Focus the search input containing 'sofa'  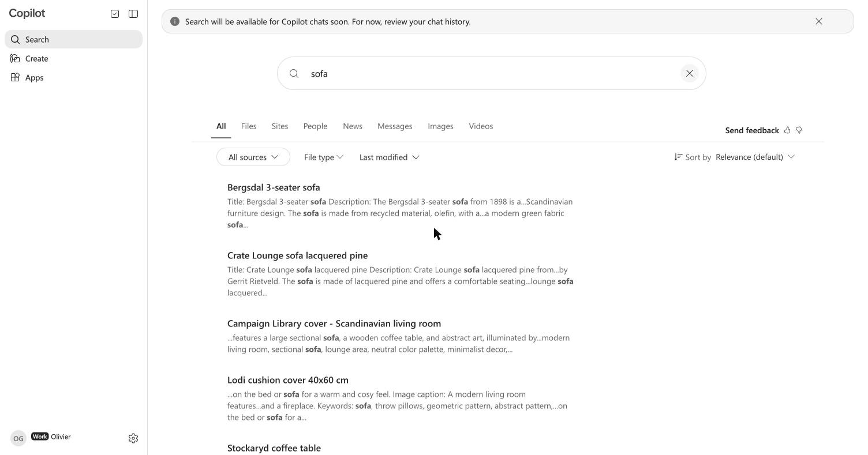(491, 73)
